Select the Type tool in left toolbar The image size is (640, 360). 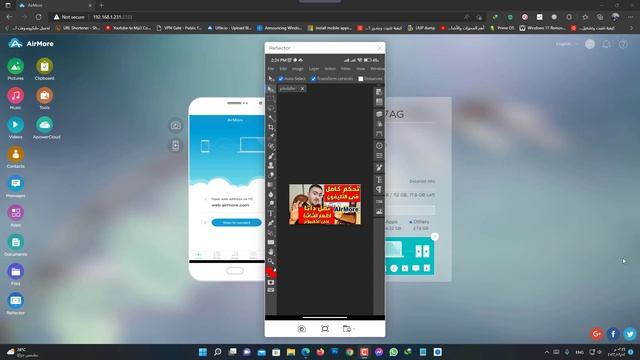coord(271,213)
